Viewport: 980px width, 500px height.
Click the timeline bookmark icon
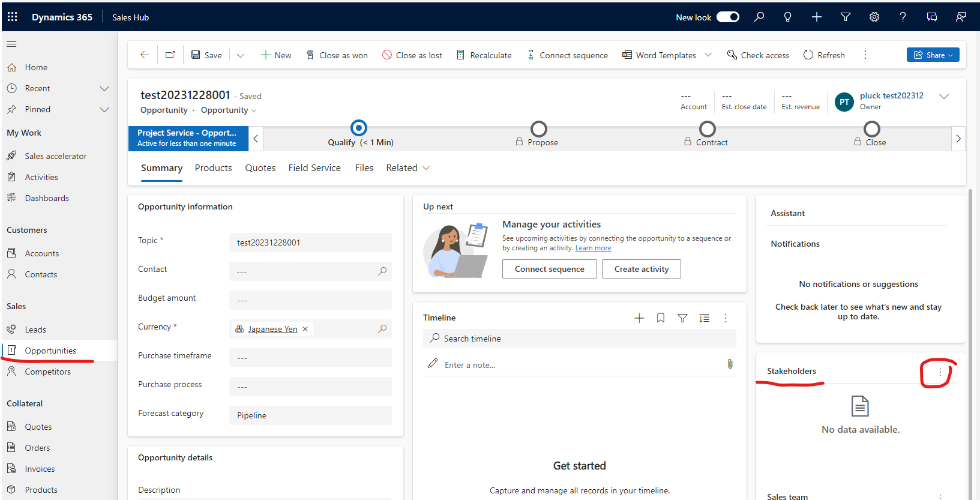pyautogui.click(x=661, y=318)
